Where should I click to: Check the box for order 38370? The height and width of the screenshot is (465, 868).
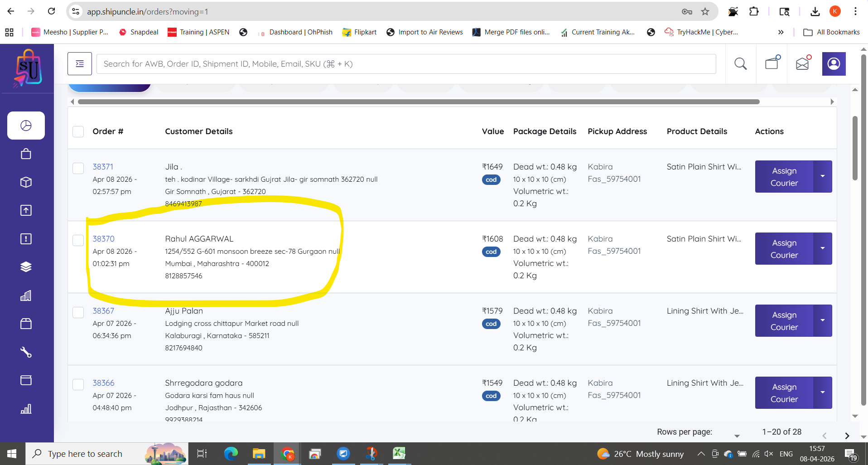pyautogui.click(x=78, y=240)
